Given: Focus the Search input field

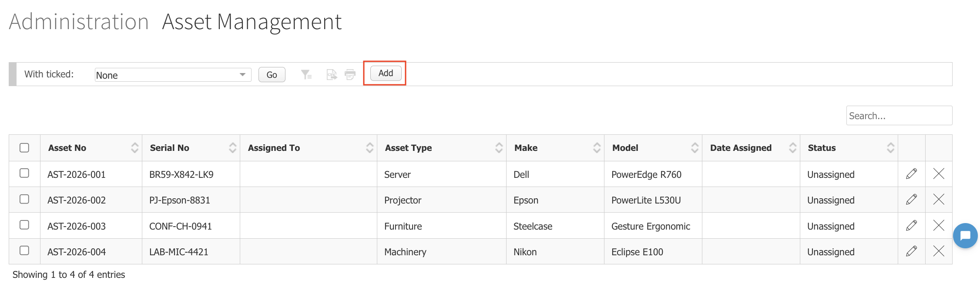Looking at the screenshot, I should 899,116.
